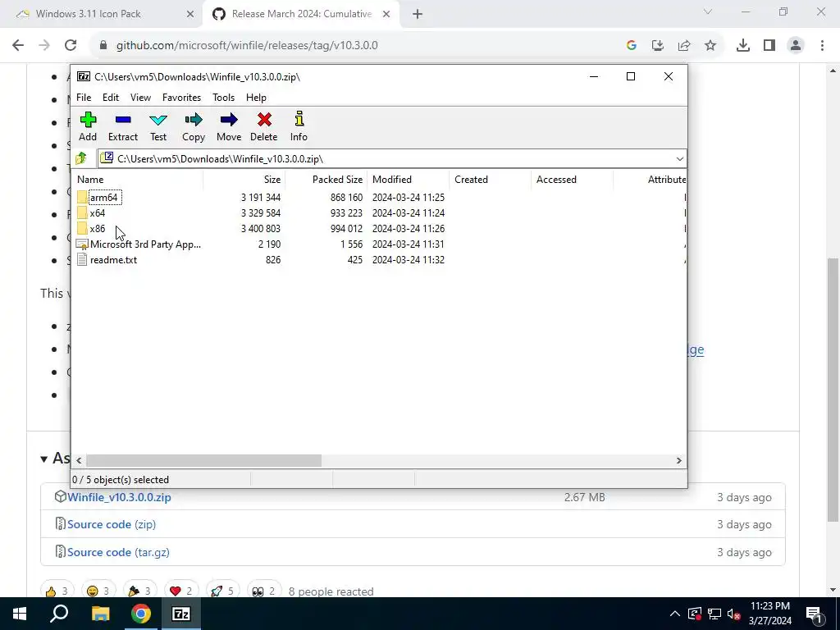The width and height of the screenshot is (840, 630).
Task: Click heart reaction button
Action: 181,591
